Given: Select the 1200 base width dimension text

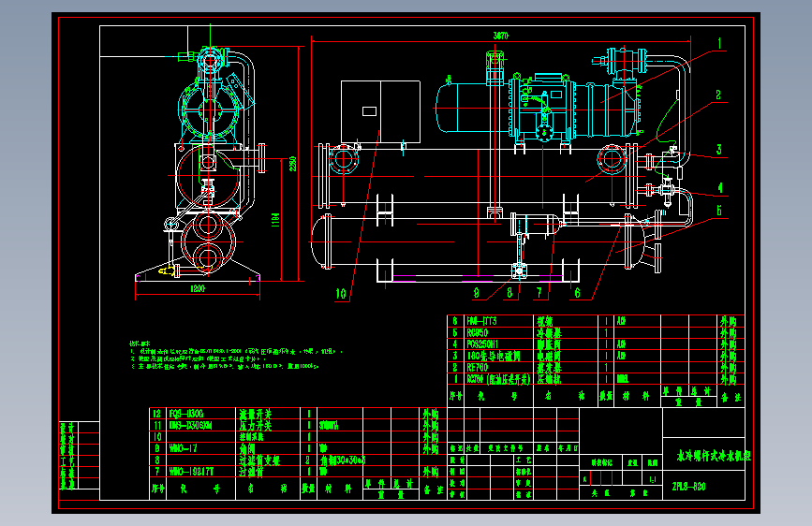Looking at the screenshot, I should [198, 288].
